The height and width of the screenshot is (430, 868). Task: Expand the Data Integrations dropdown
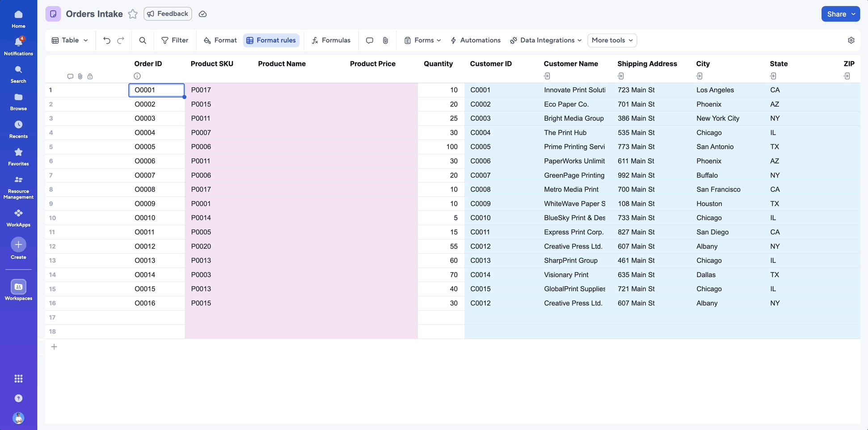pyautogui.click(x=545, y=40)
